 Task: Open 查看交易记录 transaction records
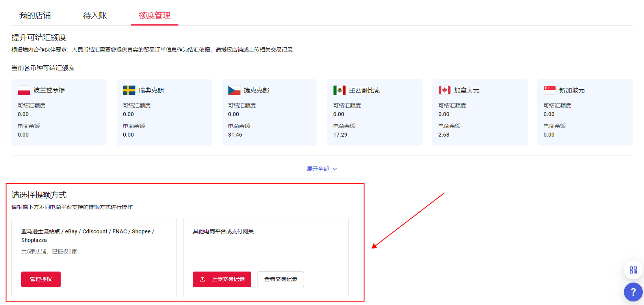coord(281,279)
